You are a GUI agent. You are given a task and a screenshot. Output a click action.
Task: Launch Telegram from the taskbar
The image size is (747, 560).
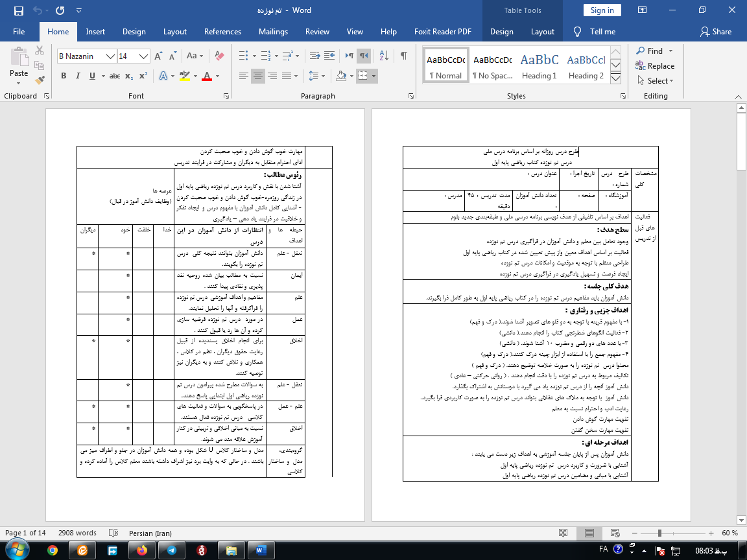[x=171, y=550]
